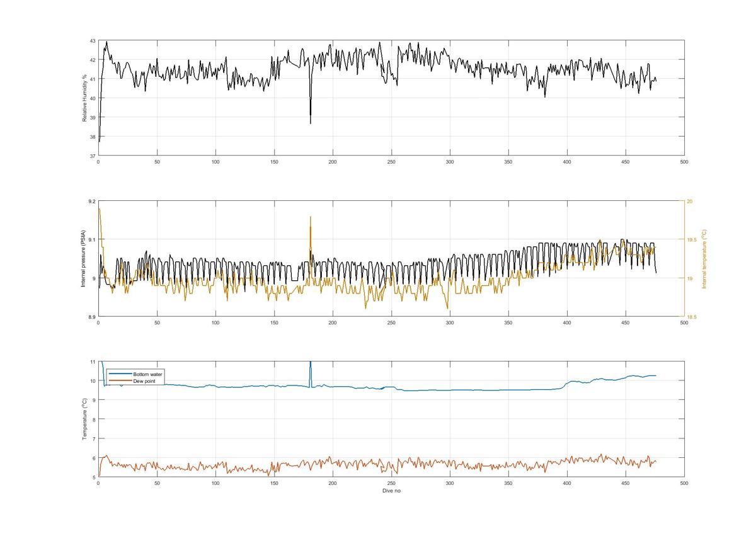The width and height of the screenshot is (756, 536).
Task: Select the "Temperature (°C)" axis label
Action: pyautogui.click(x=84, y=419)
